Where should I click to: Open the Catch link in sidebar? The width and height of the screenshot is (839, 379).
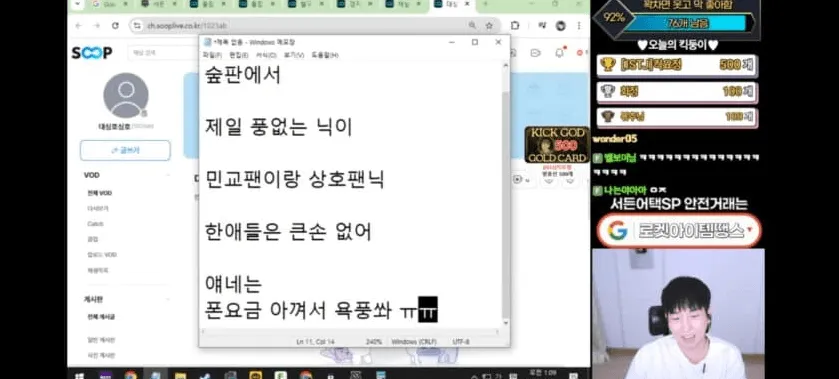[95, 224]
